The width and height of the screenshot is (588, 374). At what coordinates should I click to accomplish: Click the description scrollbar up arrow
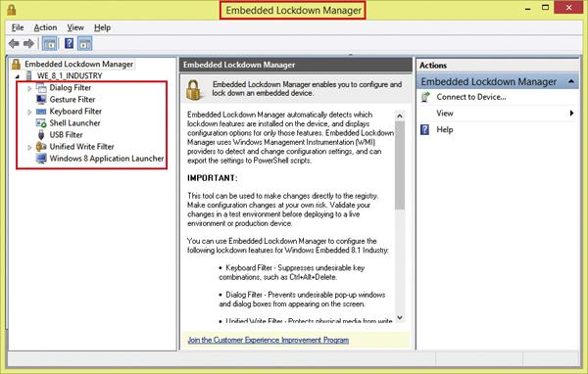click(x=400, y=116)
